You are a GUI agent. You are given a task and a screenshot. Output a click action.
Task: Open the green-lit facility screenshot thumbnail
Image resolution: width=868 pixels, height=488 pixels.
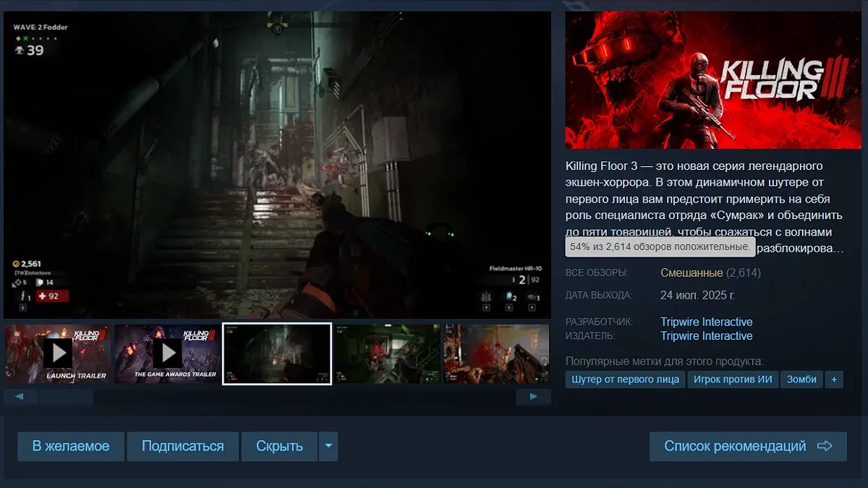(387, 354)
